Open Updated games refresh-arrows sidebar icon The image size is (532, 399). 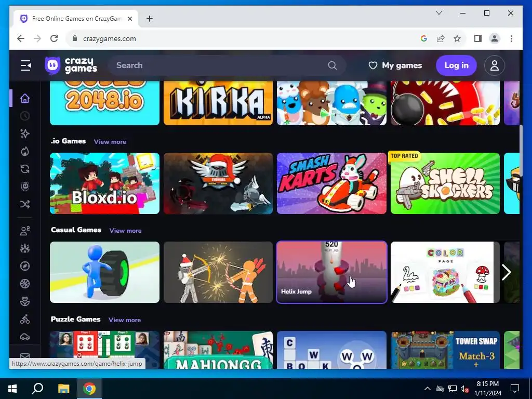coord(25,169)
